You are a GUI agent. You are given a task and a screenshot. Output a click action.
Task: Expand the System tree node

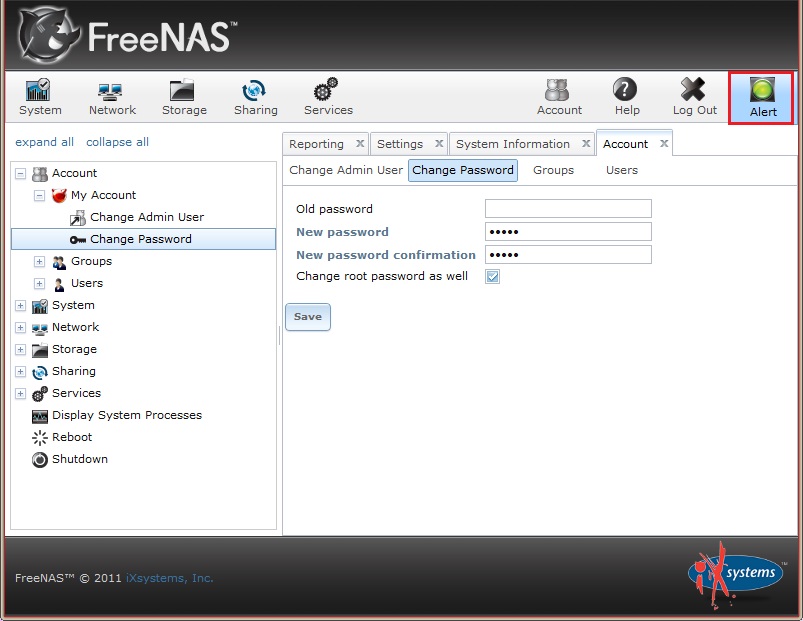coord(20,306)
